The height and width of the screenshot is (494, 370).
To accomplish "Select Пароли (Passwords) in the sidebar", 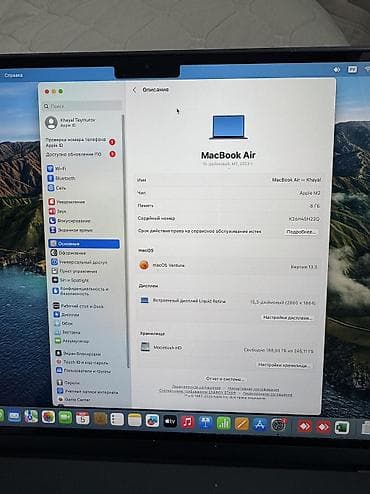I will click(68, 383).
